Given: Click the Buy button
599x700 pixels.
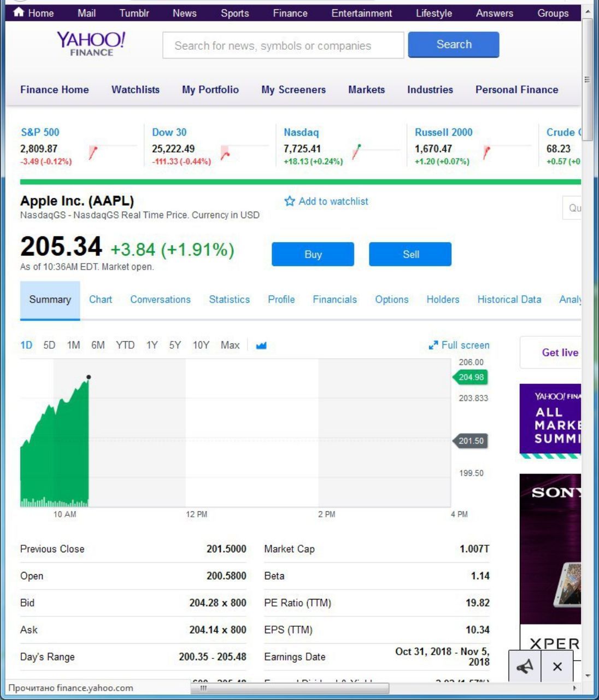Looking at the screenshot, I should coord(313,254).
